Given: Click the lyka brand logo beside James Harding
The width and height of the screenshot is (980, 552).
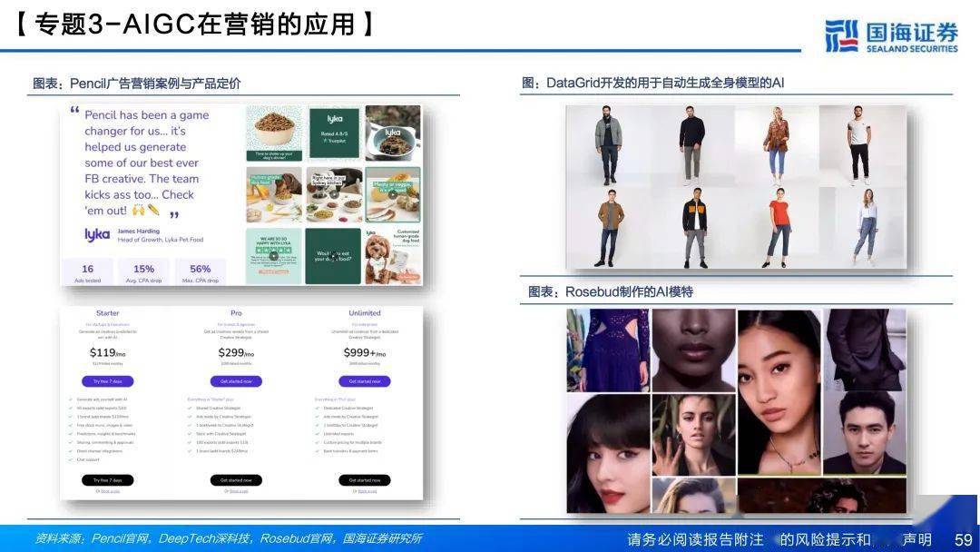Looking at the screenshot, I should pyautogui.click(x=97, y=234).
